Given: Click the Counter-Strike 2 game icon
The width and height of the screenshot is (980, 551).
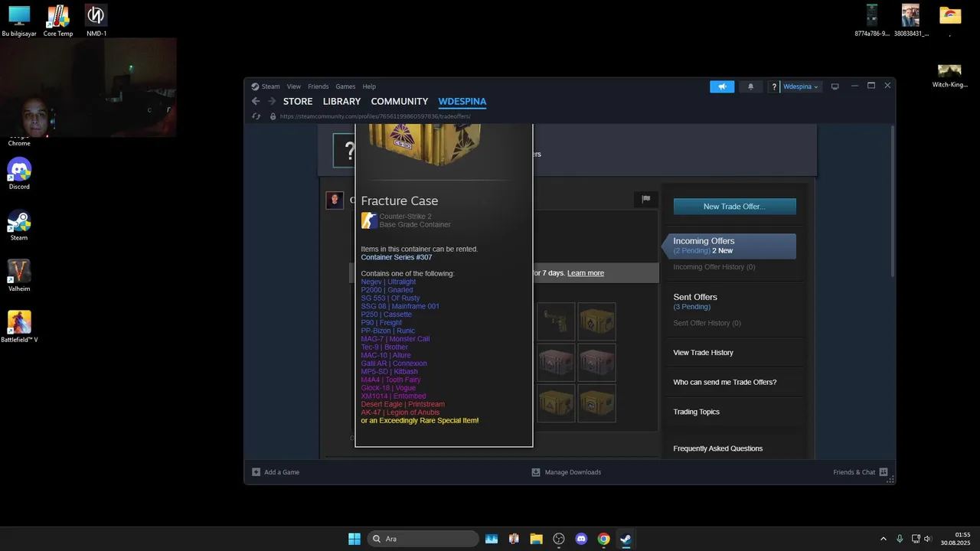Looking at the screenshot, I should 369,220.
